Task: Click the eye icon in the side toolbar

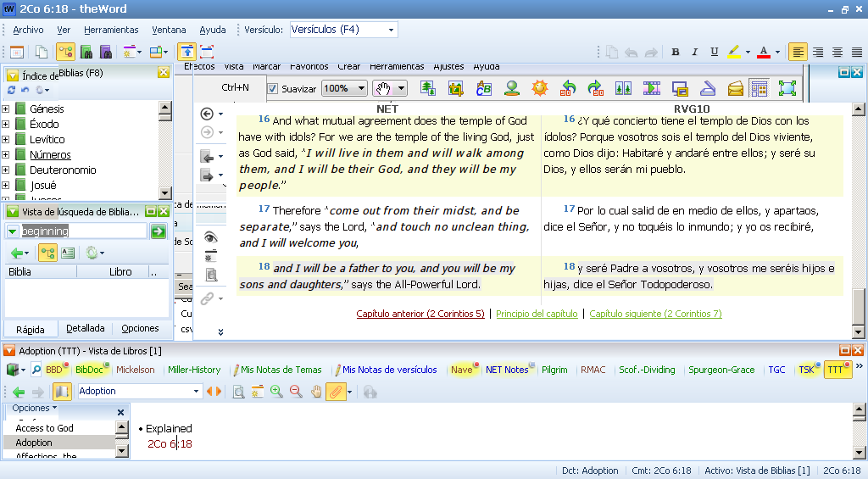Action: click(211, 237)
